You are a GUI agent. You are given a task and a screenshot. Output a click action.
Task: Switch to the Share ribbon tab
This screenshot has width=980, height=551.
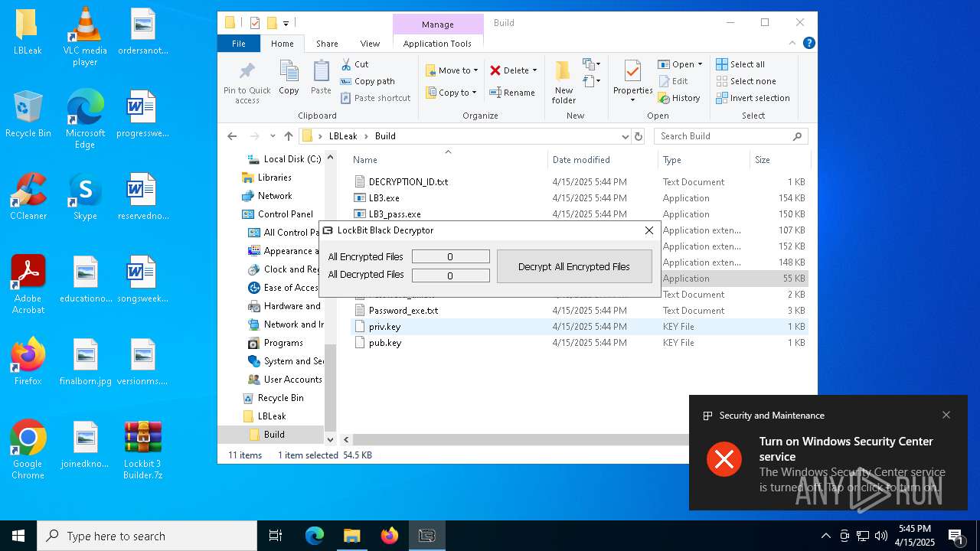tap(327, 44)
